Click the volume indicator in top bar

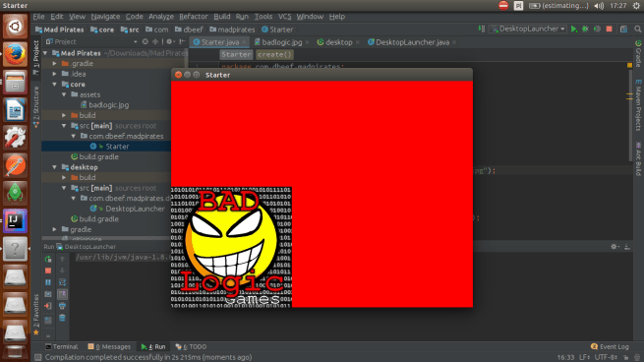[x=599, y=5]
